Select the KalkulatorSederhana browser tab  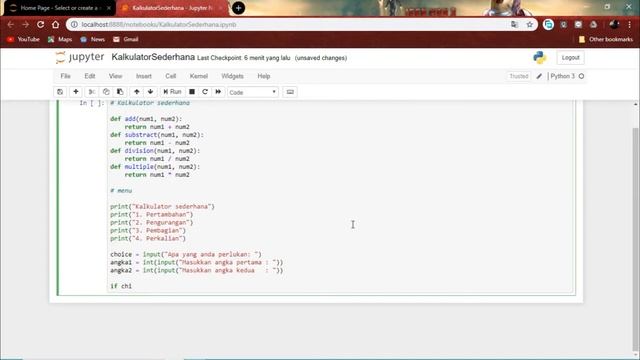tap(171, 8)
